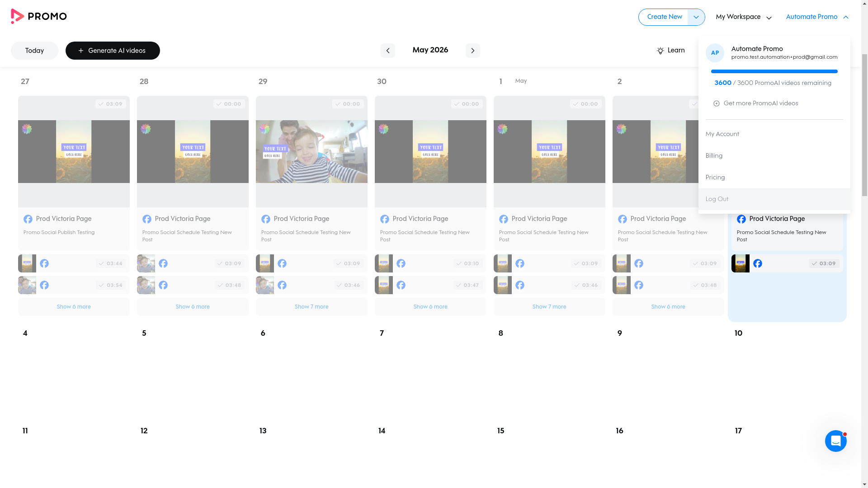Click the AP avatar circle
Viewport: 868px width, 488px height.
click(715, 53)
